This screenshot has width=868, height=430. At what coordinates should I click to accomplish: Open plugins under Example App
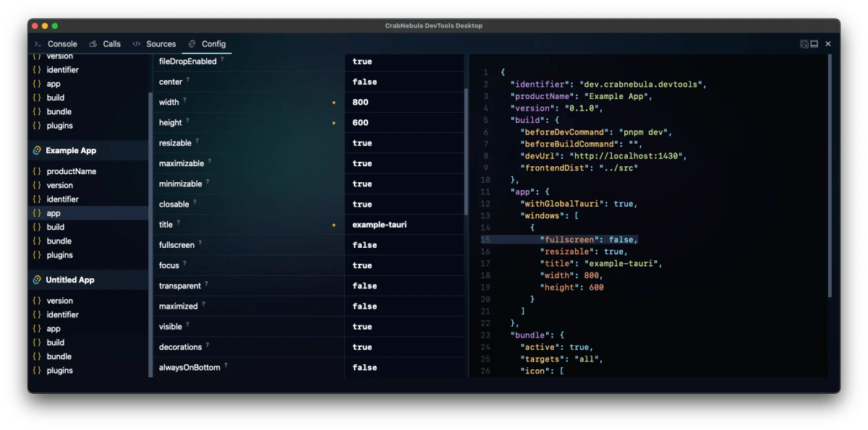click(88, 254)
